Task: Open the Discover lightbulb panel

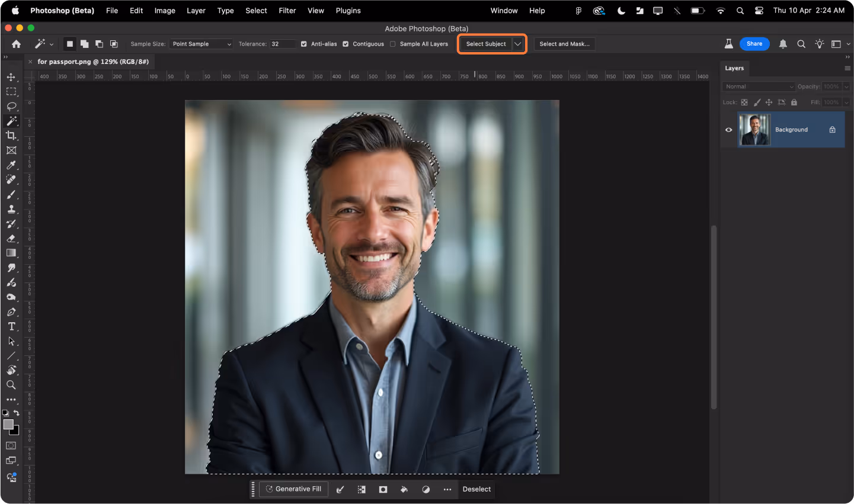Action: [x=820, y=44]
